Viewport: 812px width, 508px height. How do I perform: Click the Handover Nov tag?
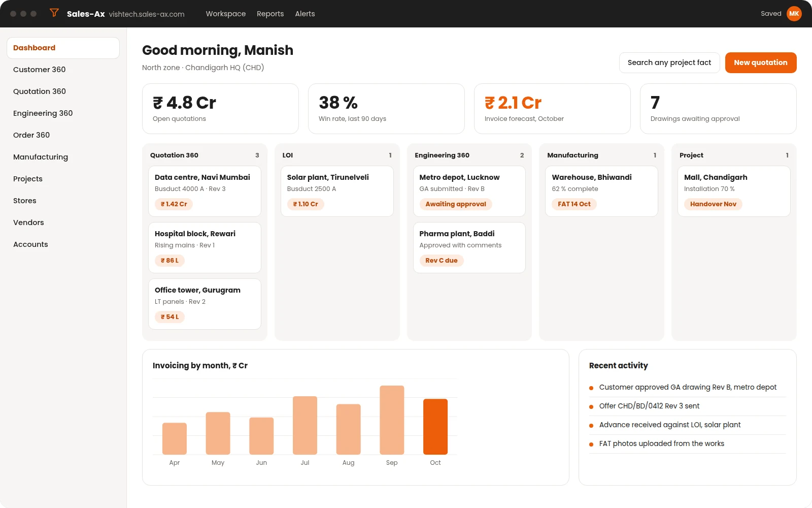click(713, 204)
